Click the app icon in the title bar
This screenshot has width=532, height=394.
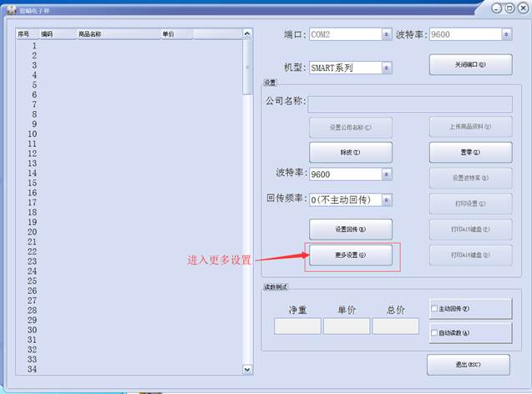tap(12, 10)
